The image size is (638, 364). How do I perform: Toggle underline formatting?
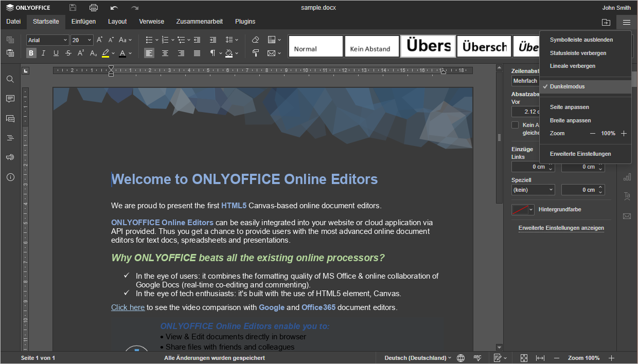point(56,53)
